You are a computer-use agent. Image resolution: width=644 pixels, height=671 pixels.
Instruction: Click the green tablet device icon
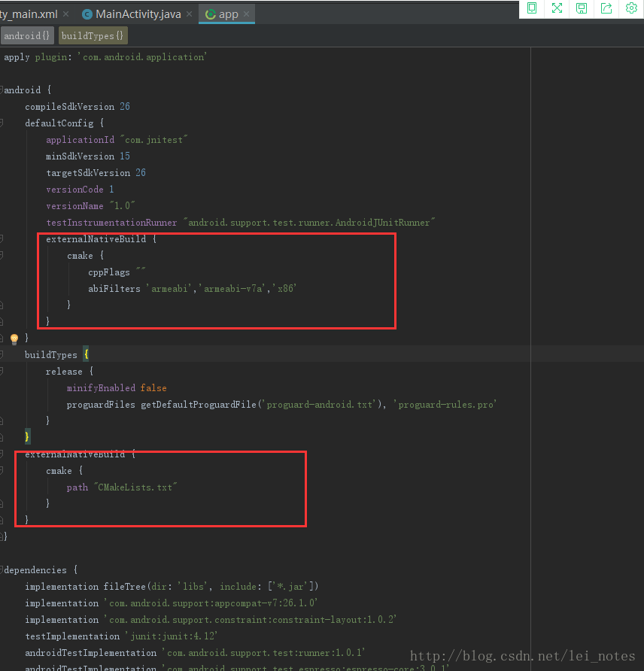[x=531, y=8]
